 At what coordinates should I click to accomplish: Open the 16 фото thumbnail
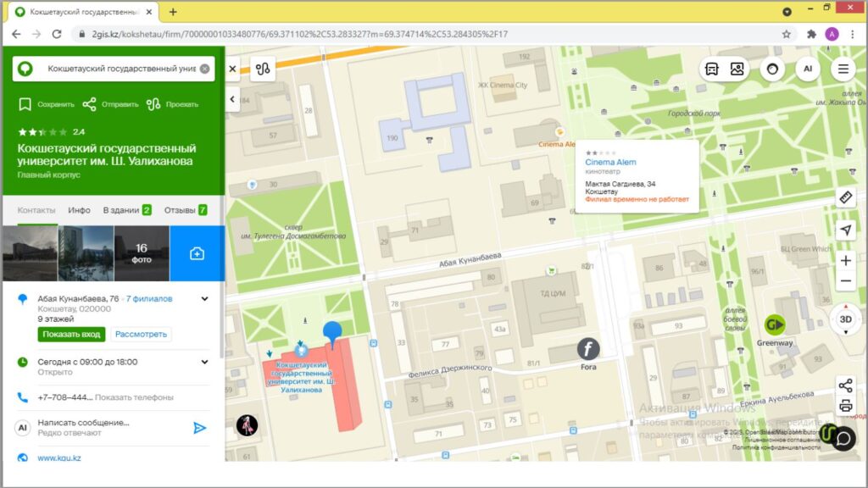coord(142,253)
